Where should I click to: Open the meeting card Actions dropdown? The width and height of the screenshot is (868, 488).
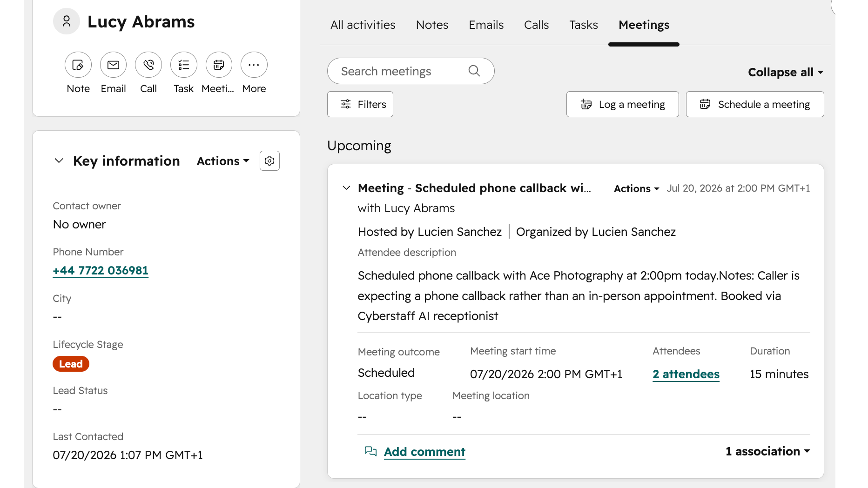pyautogui.click(x=636, y=188)
